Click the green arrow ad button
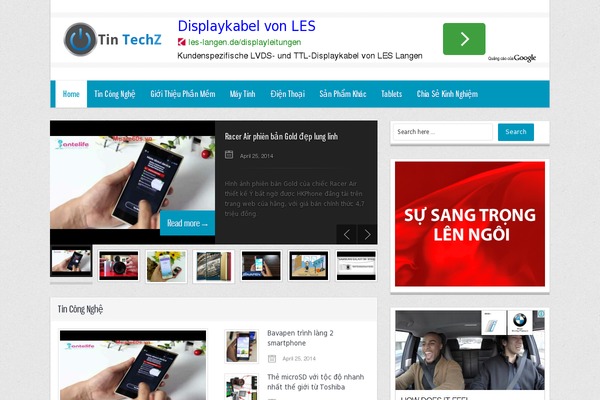 click(x=464, y=39)
